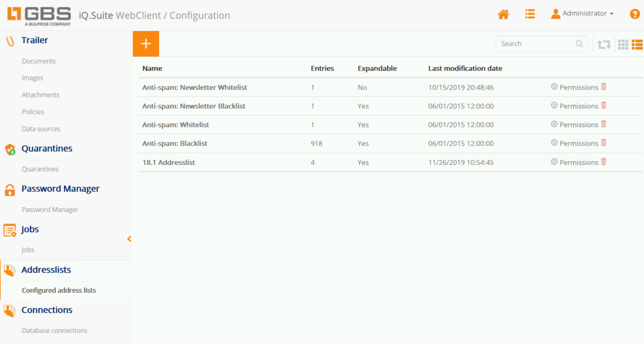Open Data sources under Trailer
Image resolution: width=644 pixels, height=344 pixels.
pos(41,129)
